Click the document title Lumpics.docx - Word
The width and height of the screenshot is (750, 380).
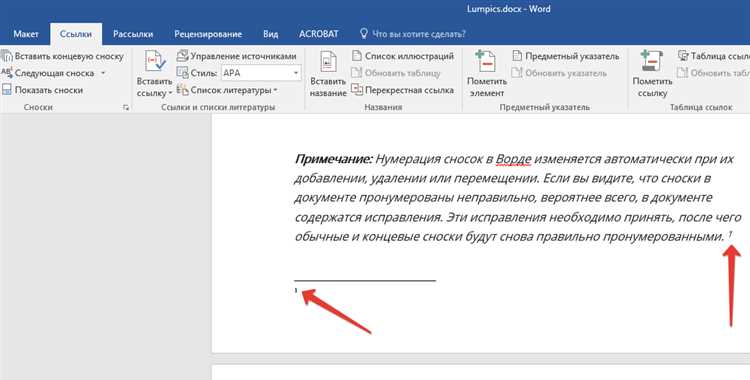[x=508, y=9]
